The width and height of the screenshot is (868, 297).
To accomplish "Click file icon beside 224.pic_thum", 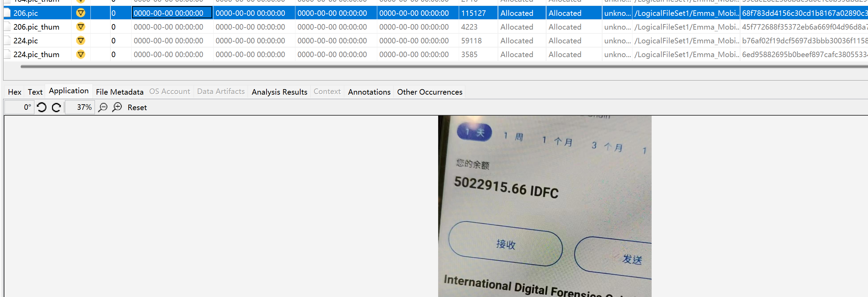I will point(7,54).
